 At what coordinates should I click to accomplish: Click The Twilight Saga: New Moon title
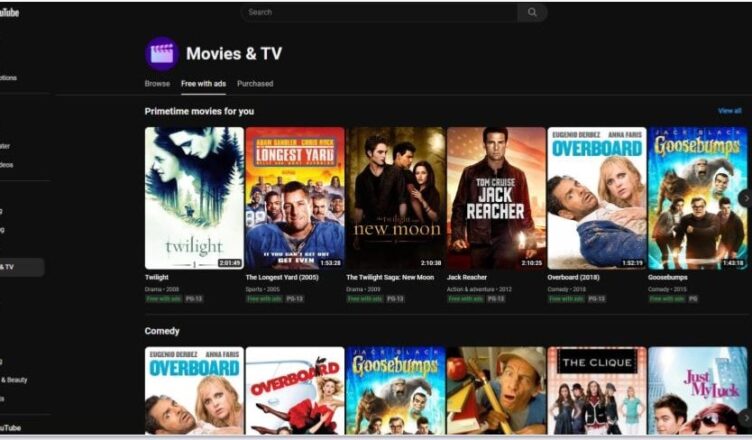coord(390,277)
